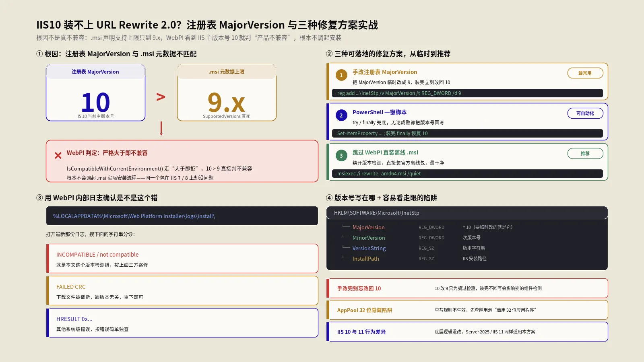Click the ① 根因 section heading
The height and width of the screenshot is (362, 644).
(x=116, y=54)
